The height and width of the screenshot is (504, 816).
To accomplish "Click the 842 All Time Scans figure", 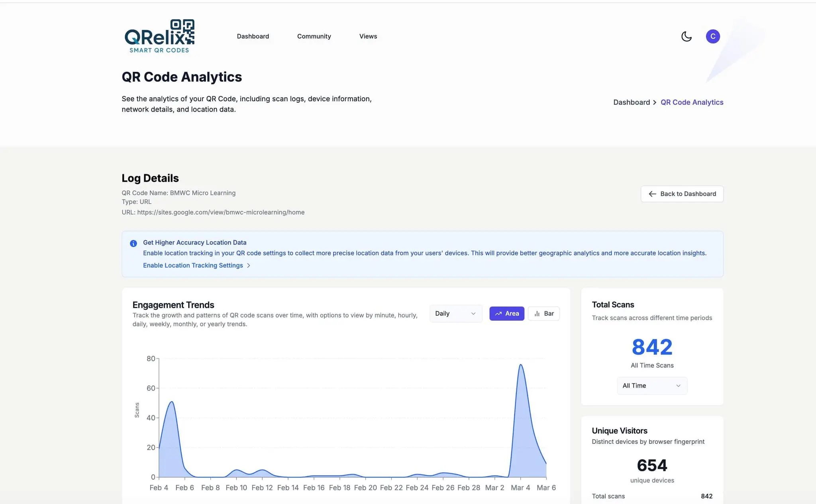I will click(652, 347).
